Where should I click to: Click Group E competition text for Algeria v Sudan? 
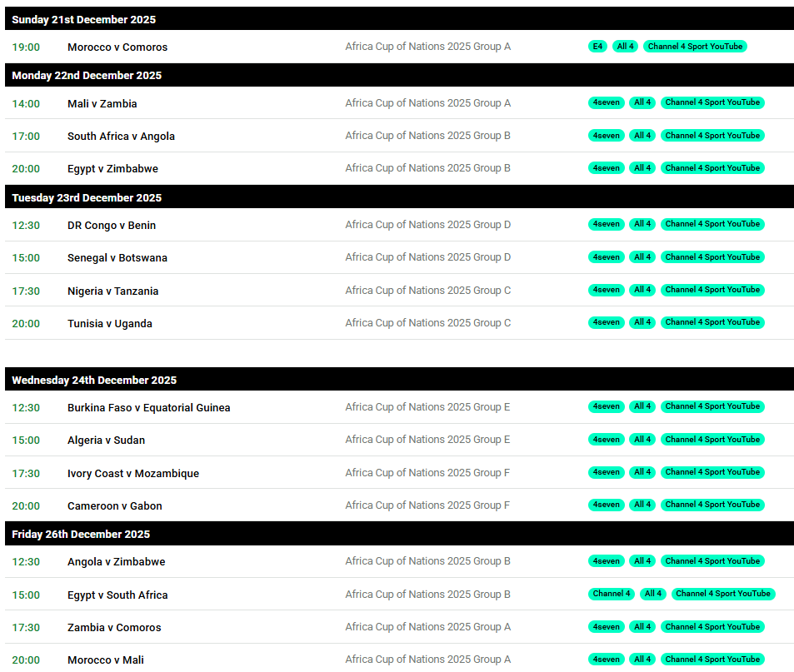[x=427, y=440]
